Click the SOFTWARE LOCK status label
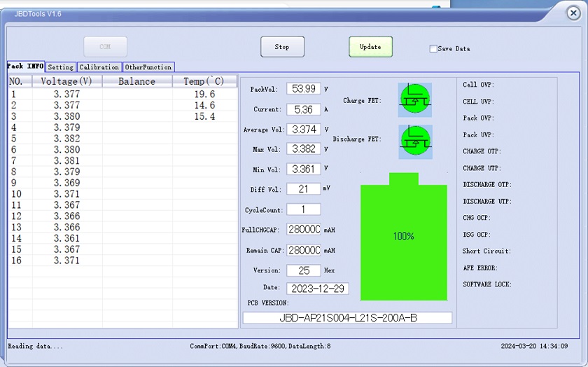Viewport: 588px width, 367px height. 487,284
